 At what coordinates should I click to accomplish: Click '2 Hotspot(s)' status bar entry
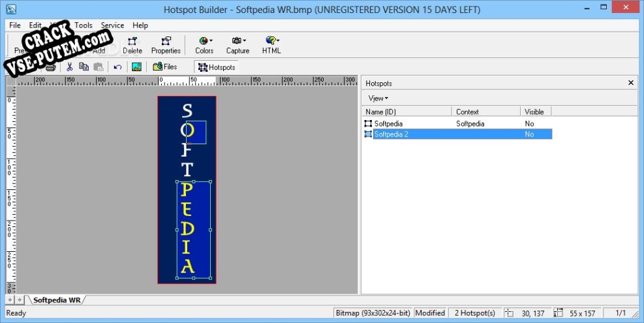click(x=474, y=313)
